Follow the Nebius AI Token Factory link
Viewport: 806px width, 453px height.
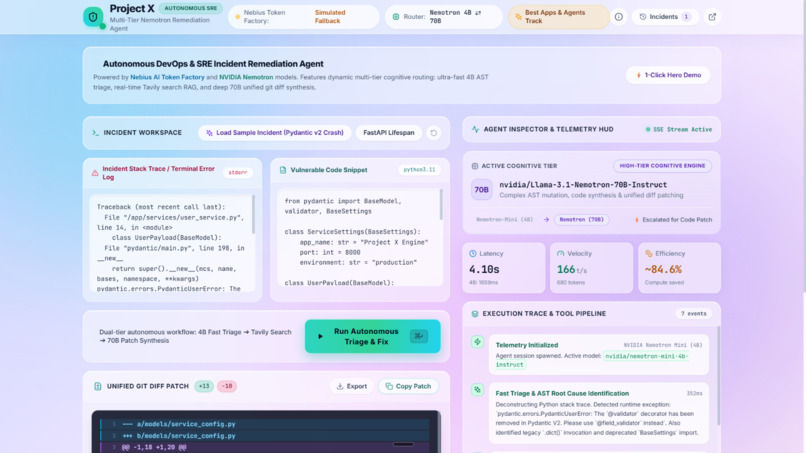click(x=167, y=77)
